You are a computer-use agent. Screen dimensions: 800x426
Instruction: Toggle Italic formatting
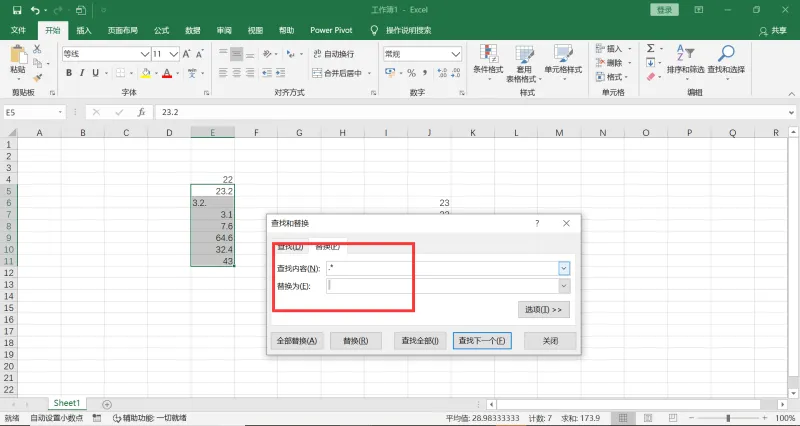[x=82, y=73]
